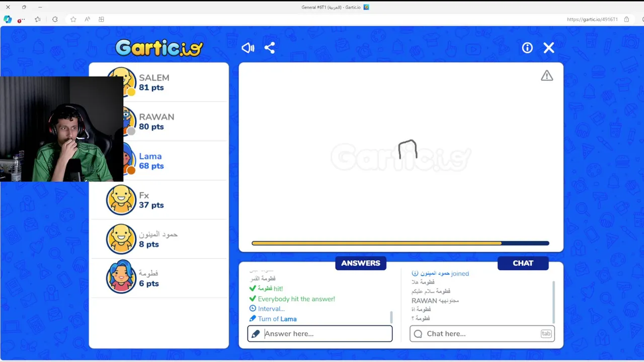
Task: Click the tab key hint in chat box
Action: [546, 334]
